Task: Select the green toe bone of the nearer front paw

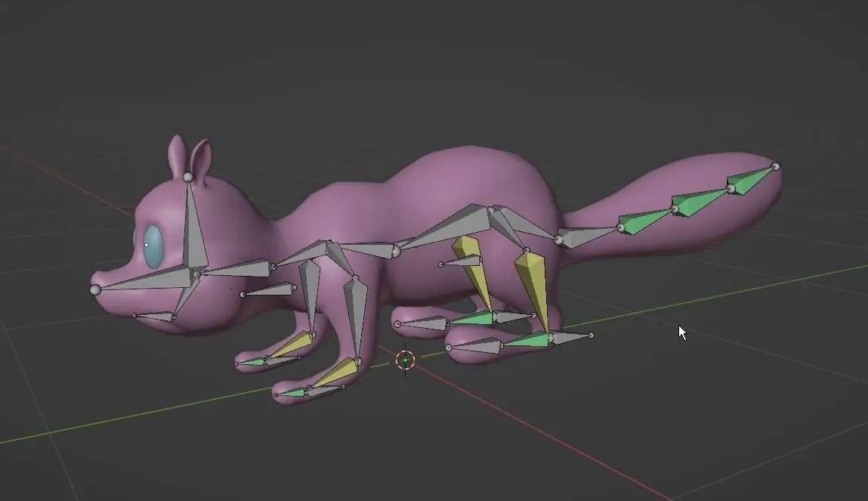Action: pos(291,393)
